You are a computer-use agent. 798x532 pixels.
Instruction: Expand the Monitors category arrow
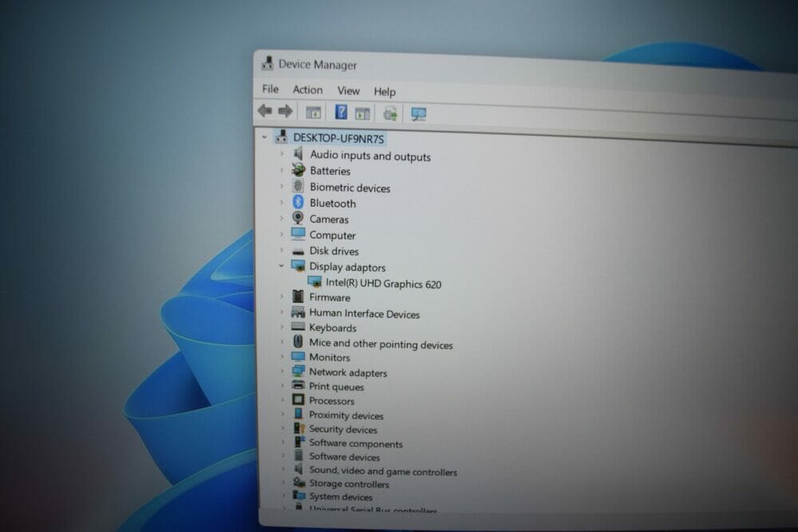point(282,356)
